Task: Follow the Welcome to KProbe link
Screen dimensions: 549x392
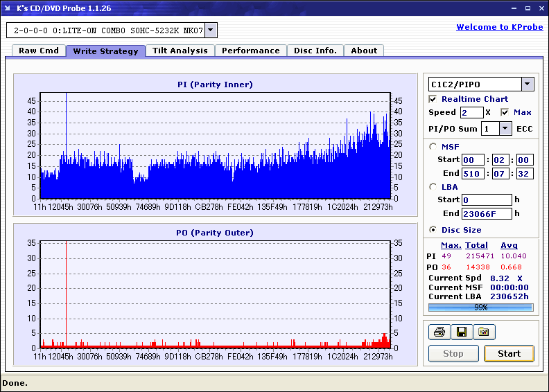Action: tap(498, 27)
